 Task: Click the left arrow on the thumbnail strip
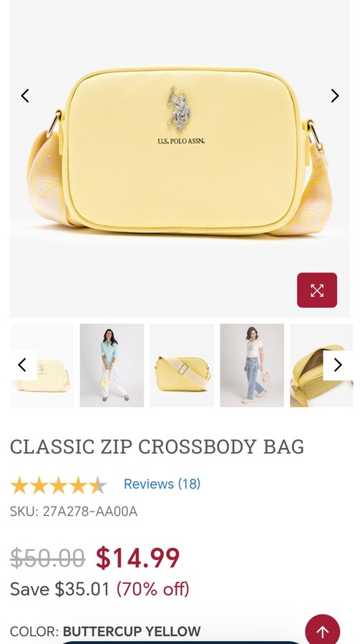[23, 365]
